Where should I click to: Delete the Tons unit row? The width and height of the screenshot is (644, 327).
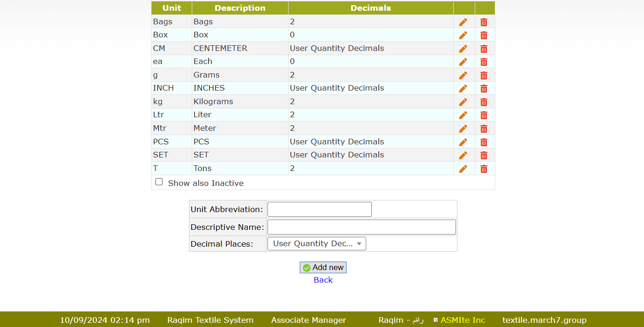(x=484, y=169)
